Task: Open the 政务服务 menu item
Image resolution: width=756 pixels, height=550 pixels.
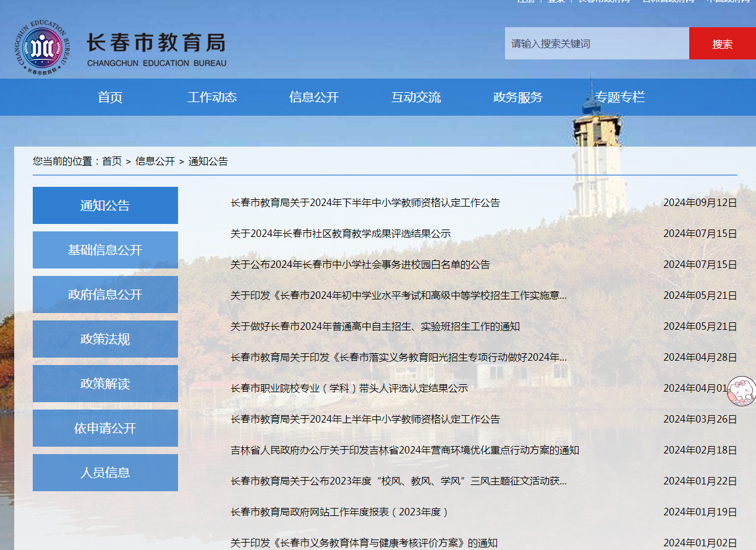Action: click(517, 97)
